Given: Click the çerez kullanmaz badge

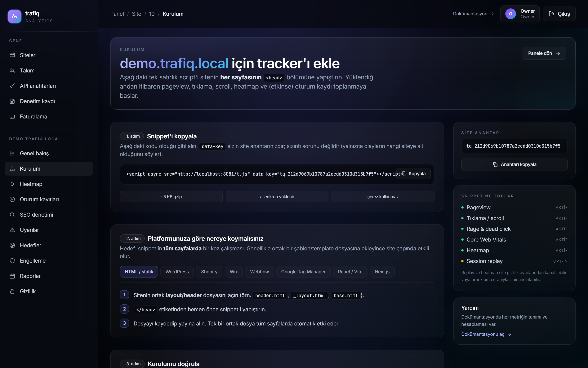Looking at the screenshot, I should pos(383,197).
